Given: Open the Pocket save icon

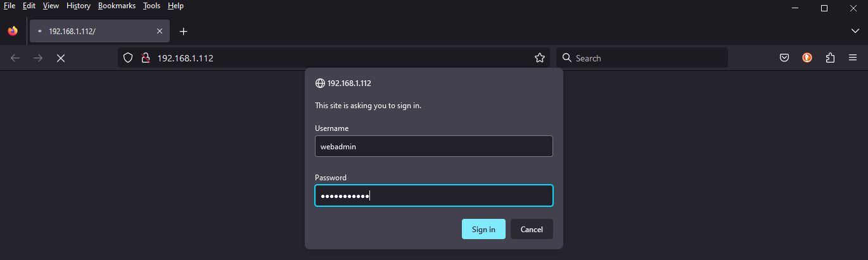Looking at the screenshot, I should tap(784, 58).
